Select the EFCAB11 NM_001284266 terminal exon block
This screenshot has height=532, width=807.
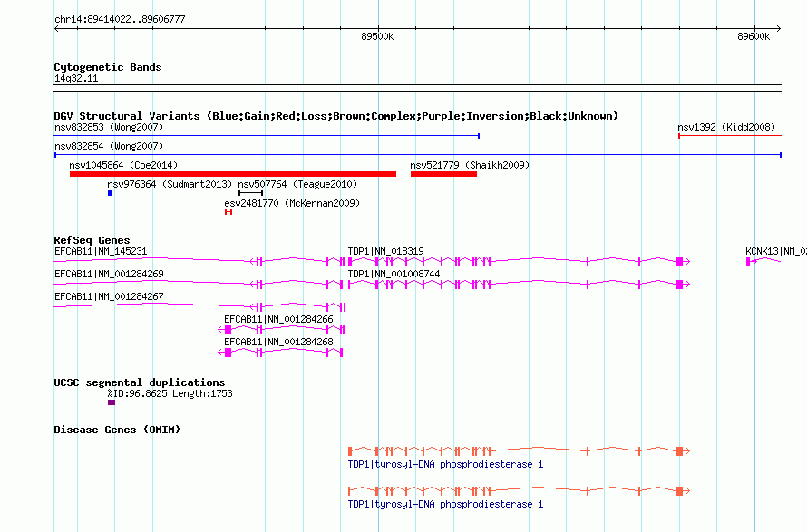(228, 330)
